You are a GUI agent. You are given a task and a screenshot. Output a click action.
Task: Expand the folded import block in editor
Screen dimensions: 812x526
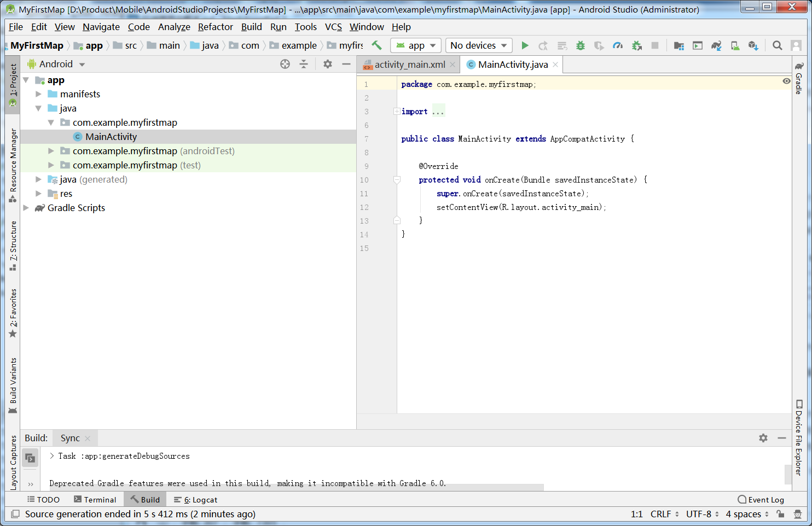pyautogui.click(x=397, y=112)
